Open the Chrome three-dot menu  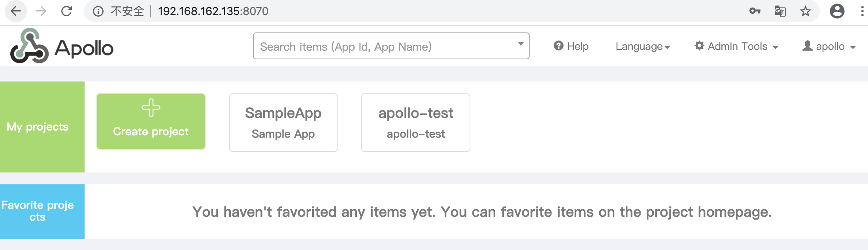point(862,11)
